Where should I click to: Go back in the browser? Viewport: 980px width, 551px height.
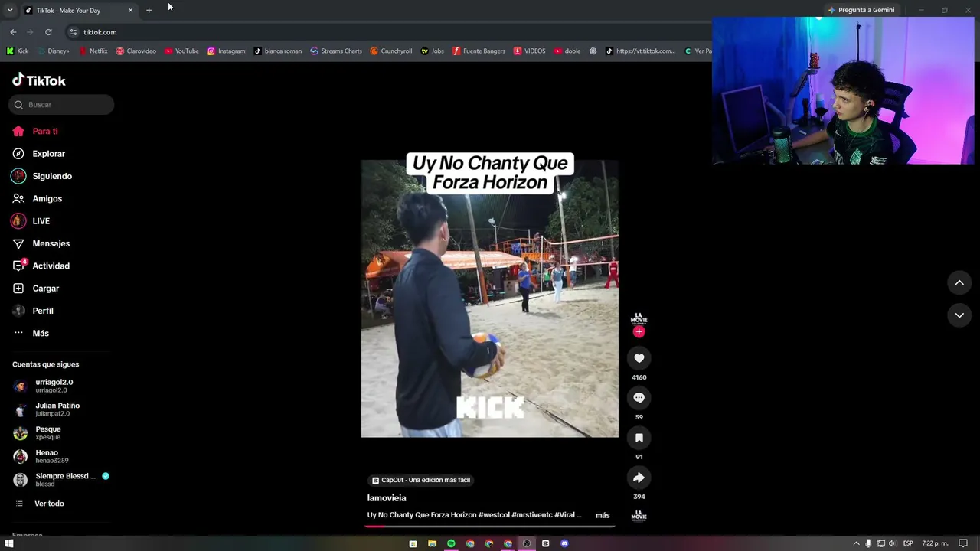[13, 32]
